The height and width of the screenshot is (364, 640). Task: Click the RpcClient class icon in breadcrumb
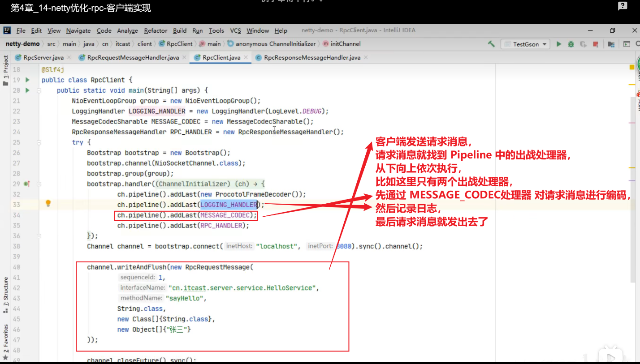pos(162,44)
